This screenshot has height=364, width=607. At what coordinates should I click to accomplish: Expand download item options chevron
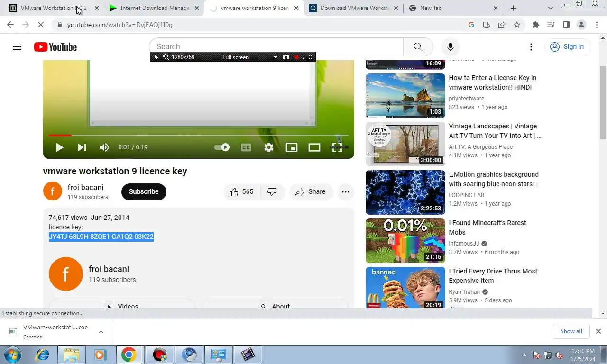click(x=101, y=332)
